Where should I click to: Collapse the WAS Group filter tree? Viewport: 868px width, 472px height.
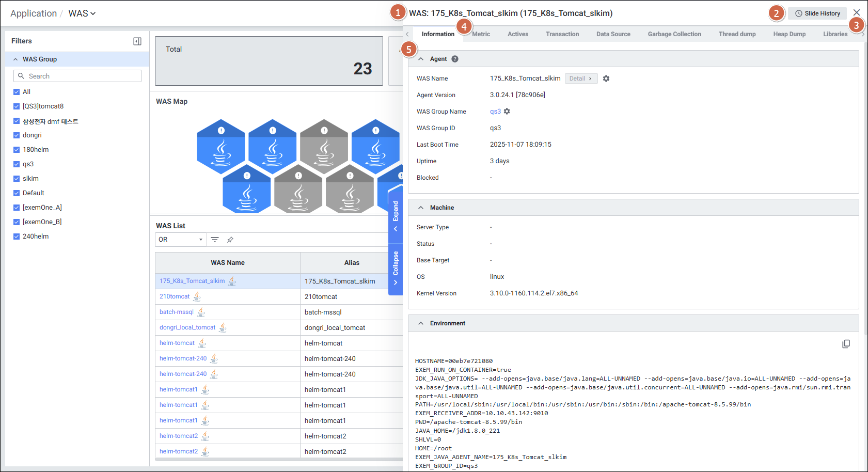pos(15,59)
